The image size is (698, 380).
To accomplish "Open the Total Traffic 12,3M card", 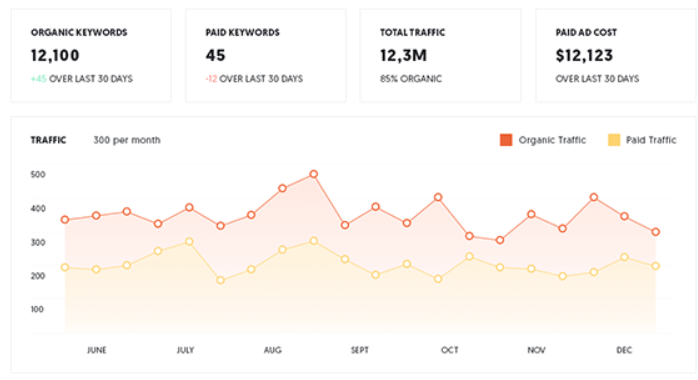I will 440,56.
